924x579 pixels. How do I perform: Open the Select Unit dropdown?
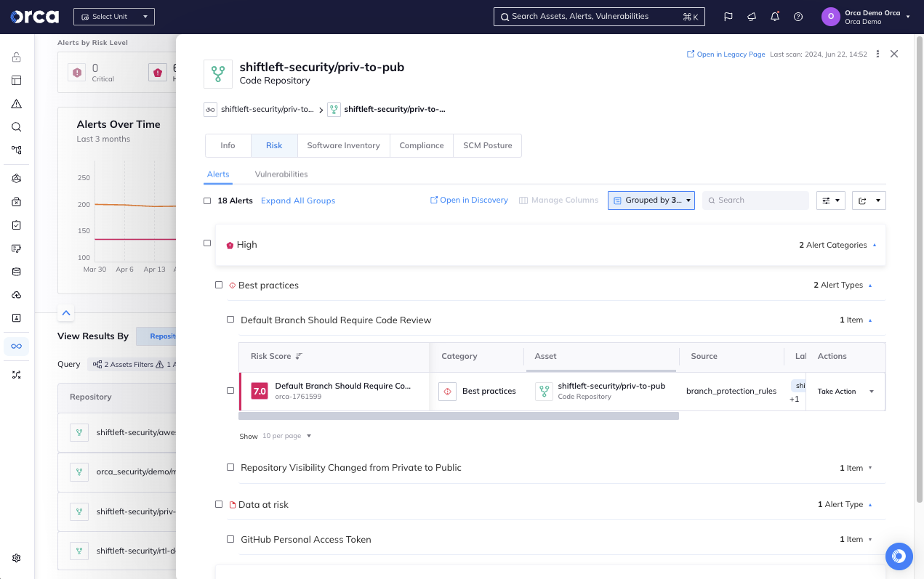[114, 17]
